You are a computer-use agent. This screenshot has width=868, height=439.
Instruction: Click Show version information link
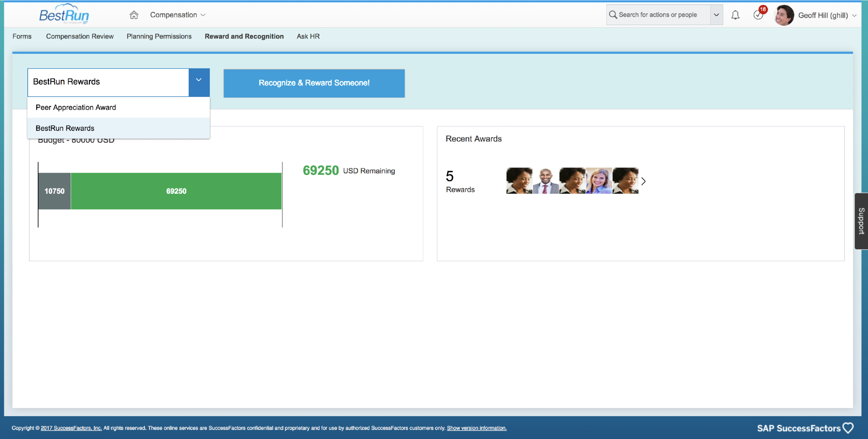477,428
